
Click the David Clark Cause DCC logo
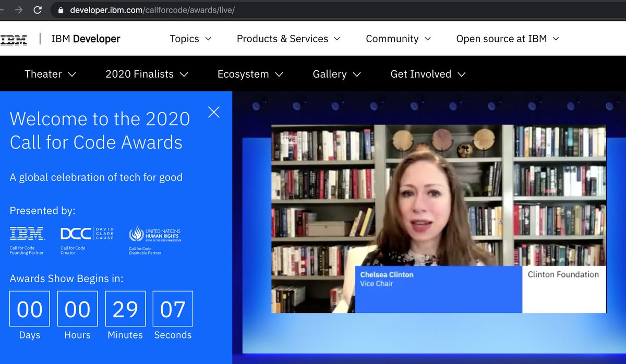[x=87, y=234]
